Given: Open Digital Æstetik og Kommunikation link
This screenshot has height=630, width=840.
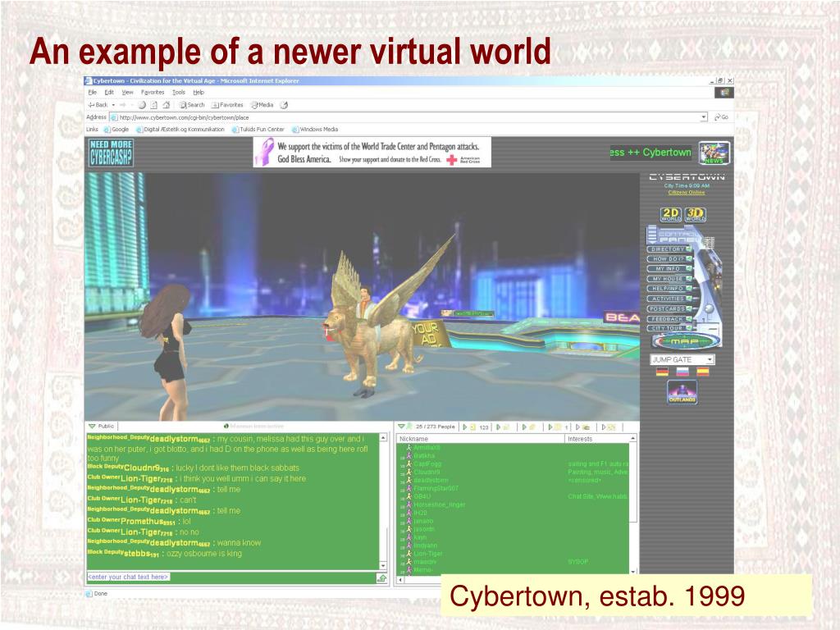Looking at the screenshot, I should point(180,129).
